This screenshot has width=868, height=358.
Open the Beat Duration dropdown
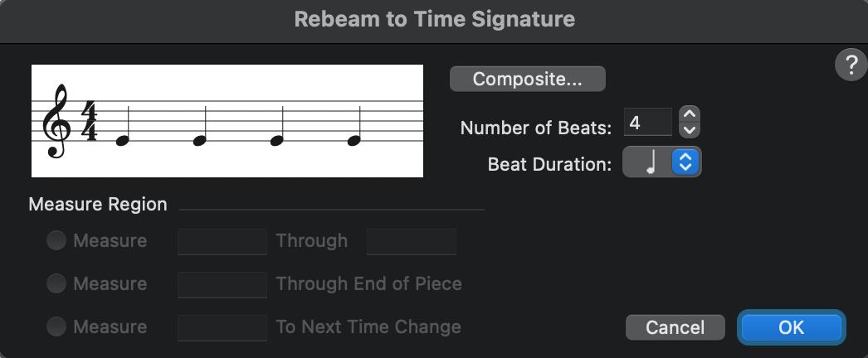(662, 162)
